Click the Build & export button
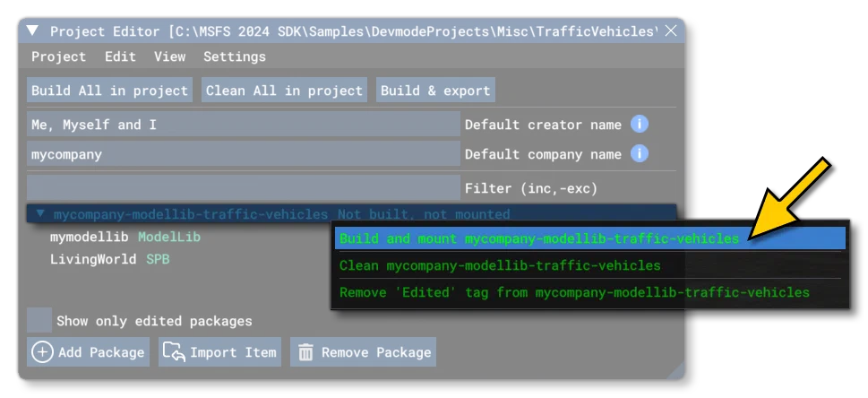 click(435, 91)
